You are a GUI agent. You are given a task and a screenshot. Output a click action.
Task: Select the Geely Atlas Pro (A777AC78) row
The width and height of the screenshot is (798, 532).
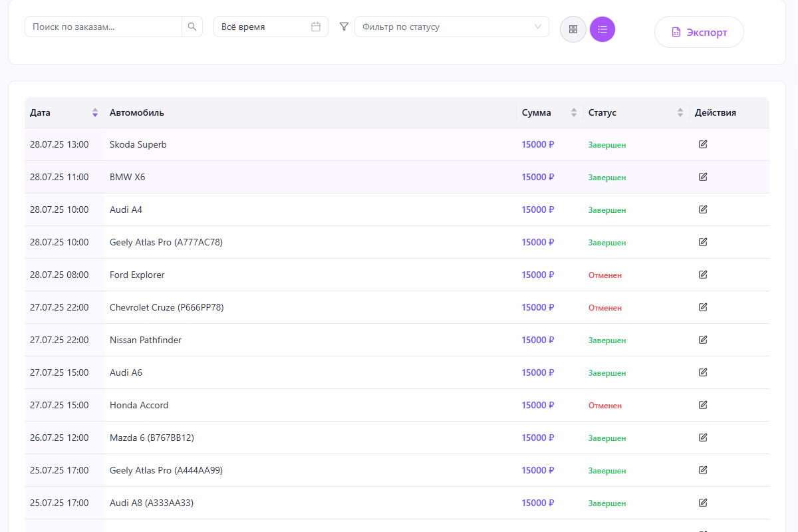coord(166,242)
